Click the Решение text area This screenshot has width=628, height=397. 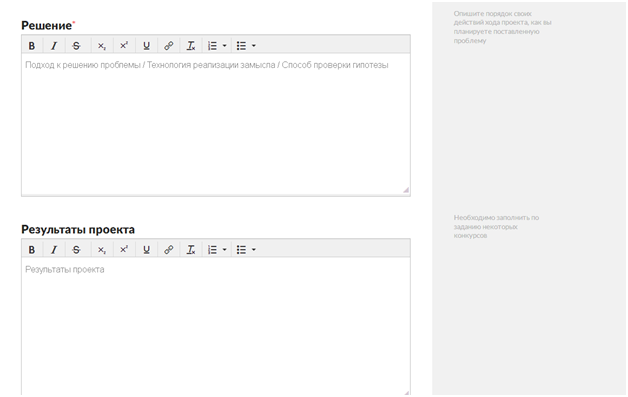[x=216, y=124]
